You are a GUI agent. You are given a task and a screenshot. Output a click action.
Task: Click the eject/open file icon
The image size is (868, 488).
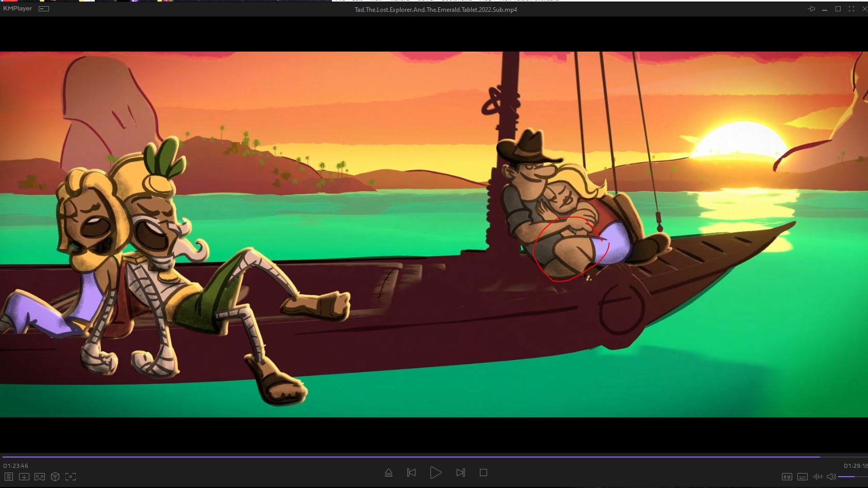click(389, 473)
